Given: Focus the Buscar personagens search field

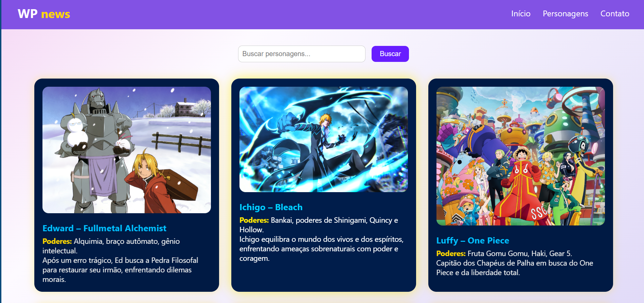Looking at the screenshot, I should pyautogui.click(x=302, y=54).
